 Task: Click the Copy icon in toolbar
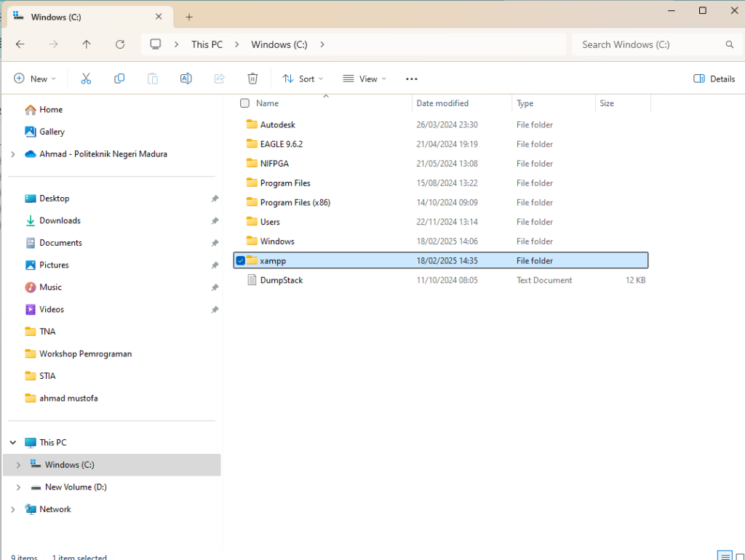point(119,79)
